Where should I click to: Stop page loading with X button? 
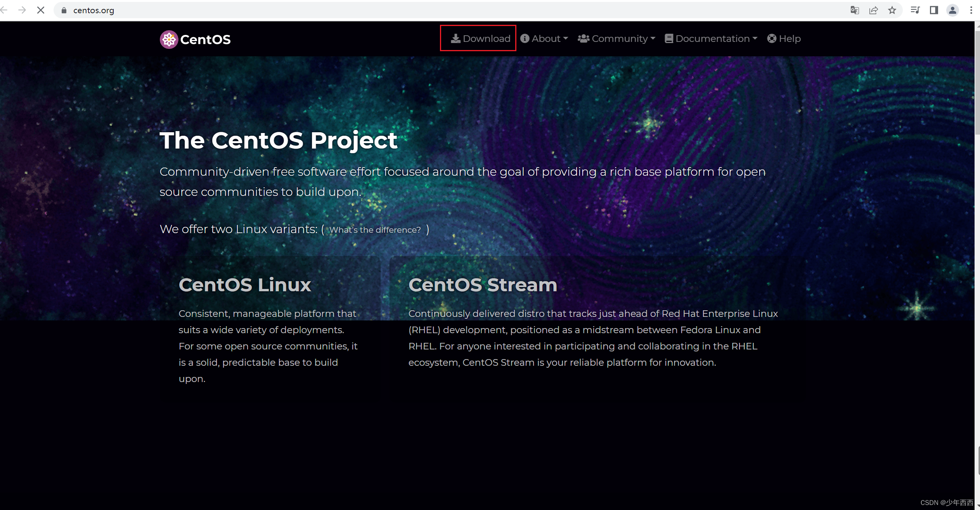point(41,10)
